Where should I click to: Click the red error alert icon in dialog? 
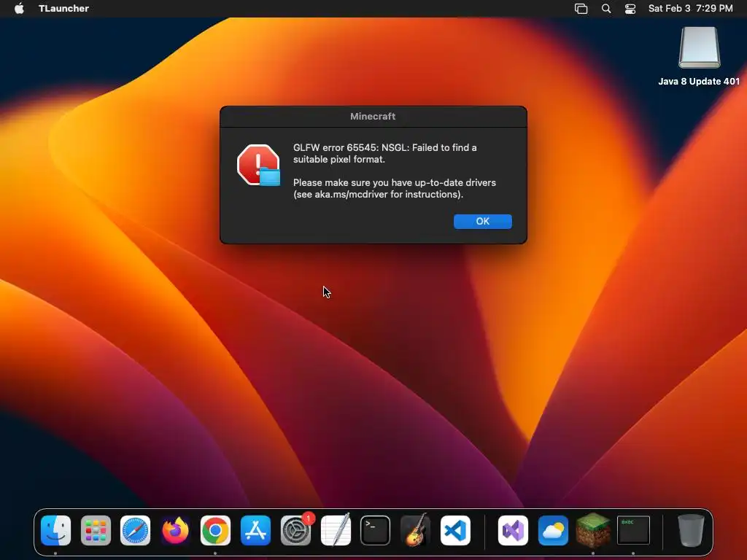259,166
